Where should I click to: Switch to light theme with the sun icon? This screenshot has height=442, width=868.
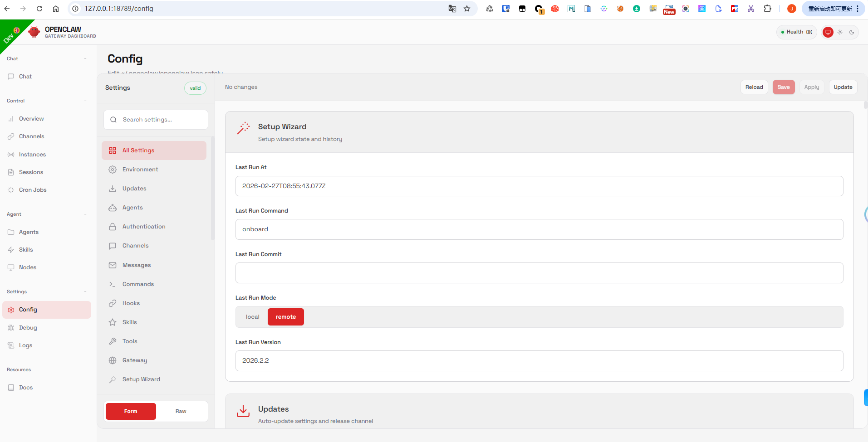point(840,32)
